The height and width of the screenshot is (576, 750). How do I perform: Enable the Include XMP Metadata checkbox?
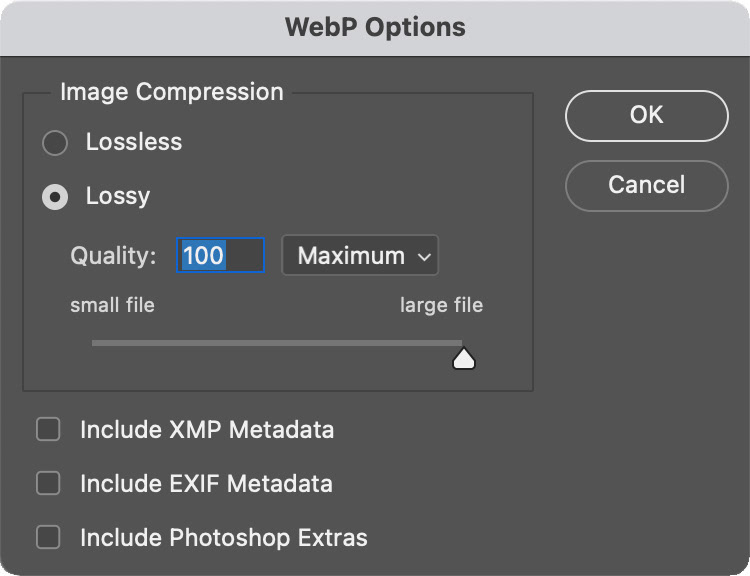click(x=48, y=430)
